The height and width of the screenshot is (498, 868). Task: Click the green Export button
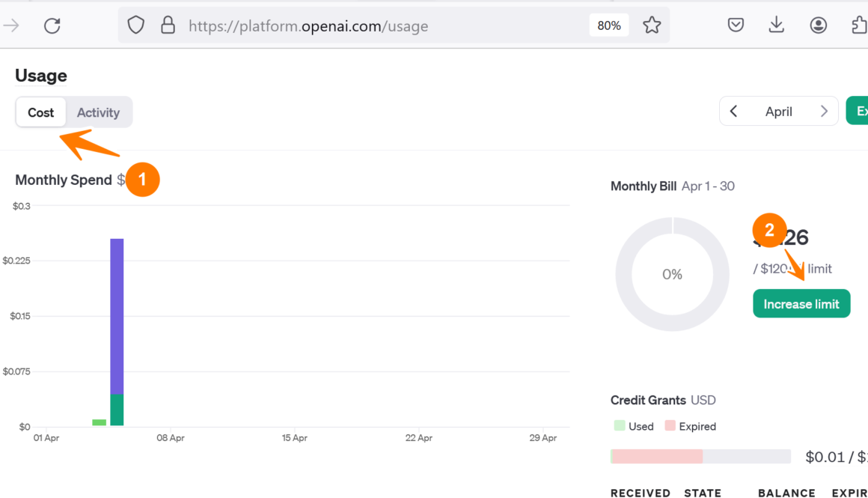858,112
